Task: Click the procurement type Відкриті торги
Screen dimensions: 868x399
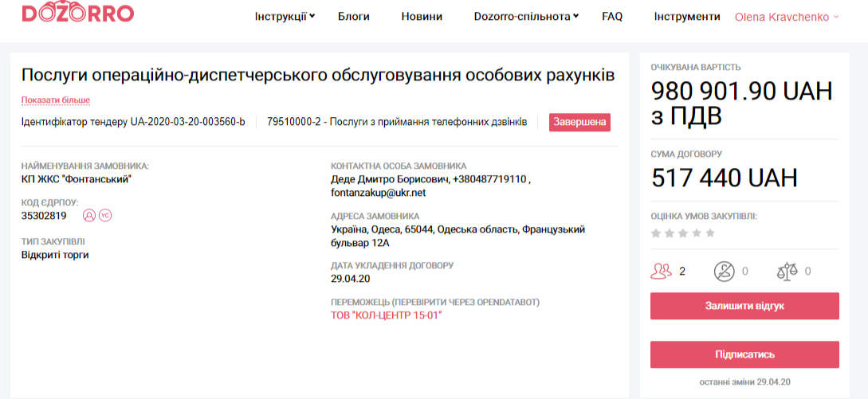Action: point(55,255)
